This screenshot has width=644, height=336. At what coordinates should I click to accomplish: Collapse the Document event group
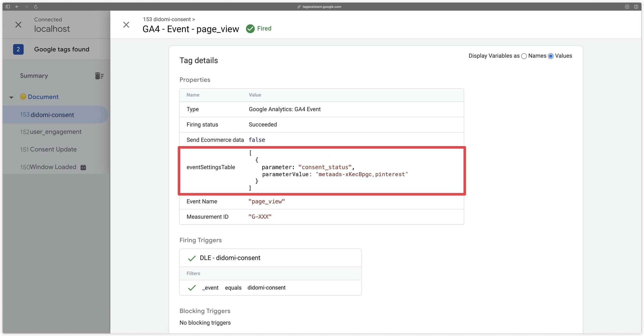(x=11, y=97)
